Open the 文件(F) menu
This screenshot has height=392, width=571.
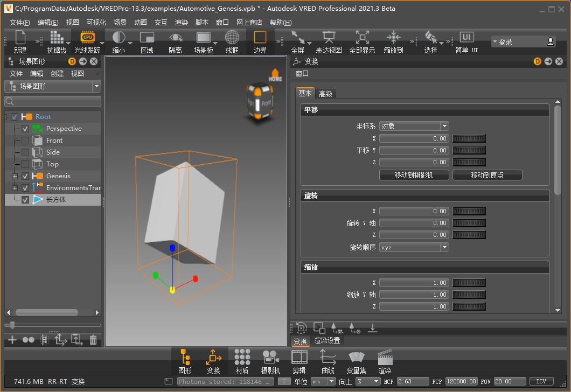click(x=20, y=23)
